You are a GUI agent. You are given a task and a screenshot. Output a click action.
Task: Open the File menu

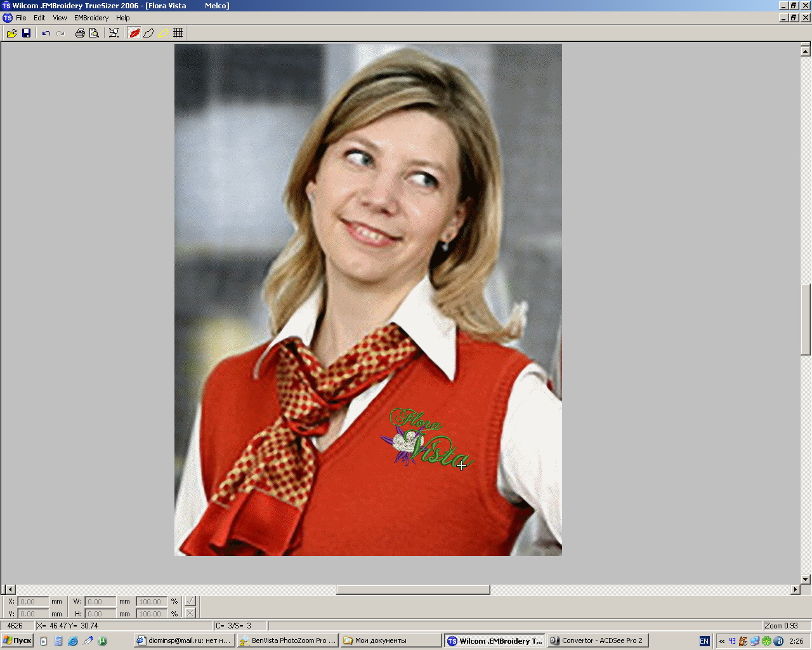tap(21, 18)
